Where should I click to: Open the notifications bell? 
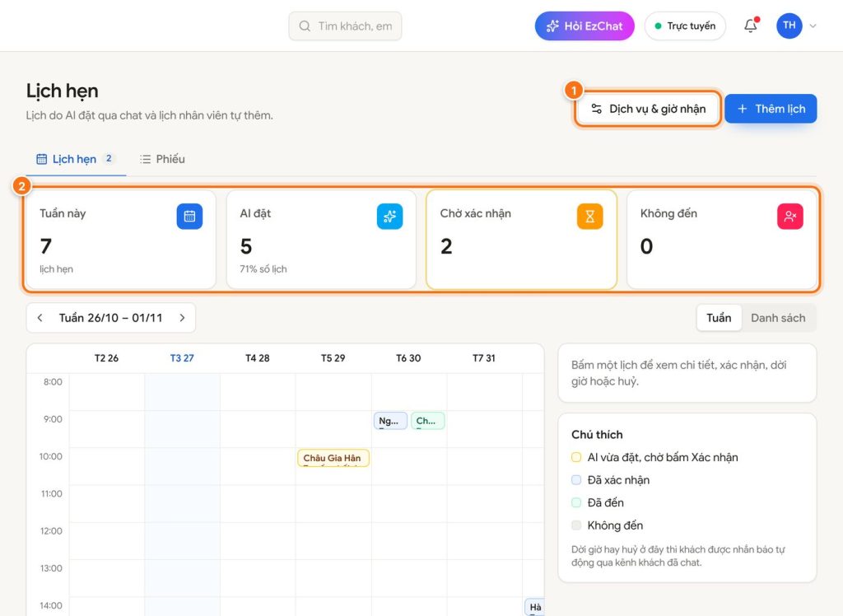point(751,26)
